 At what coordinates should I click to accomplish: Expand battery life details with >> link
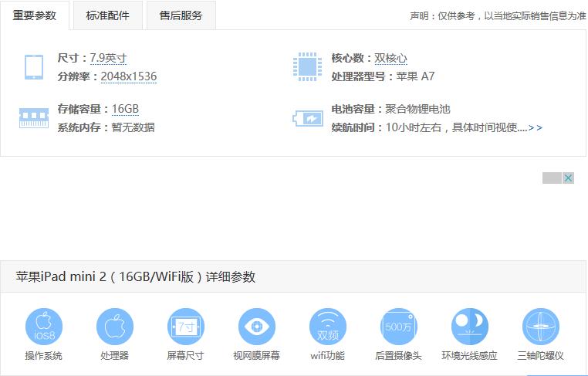(535, 127)
